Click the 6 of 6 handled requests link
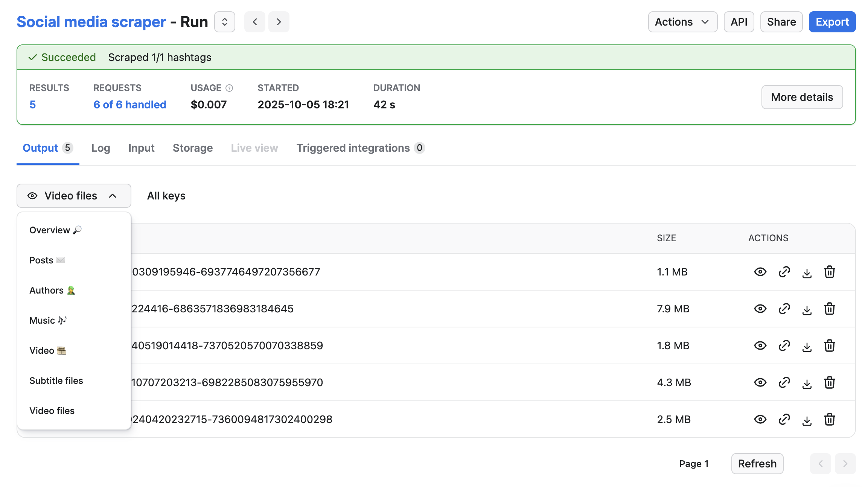 130,105
